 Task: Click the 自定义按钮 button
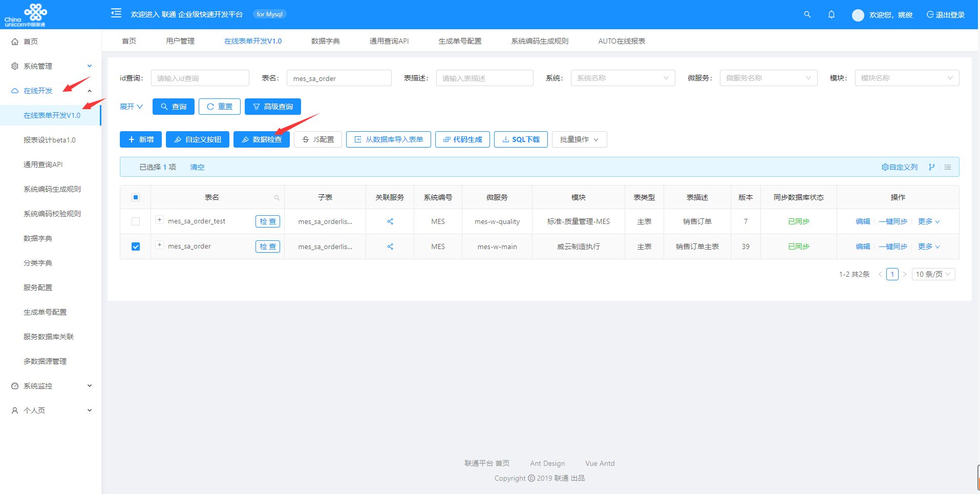coord(198,139)
